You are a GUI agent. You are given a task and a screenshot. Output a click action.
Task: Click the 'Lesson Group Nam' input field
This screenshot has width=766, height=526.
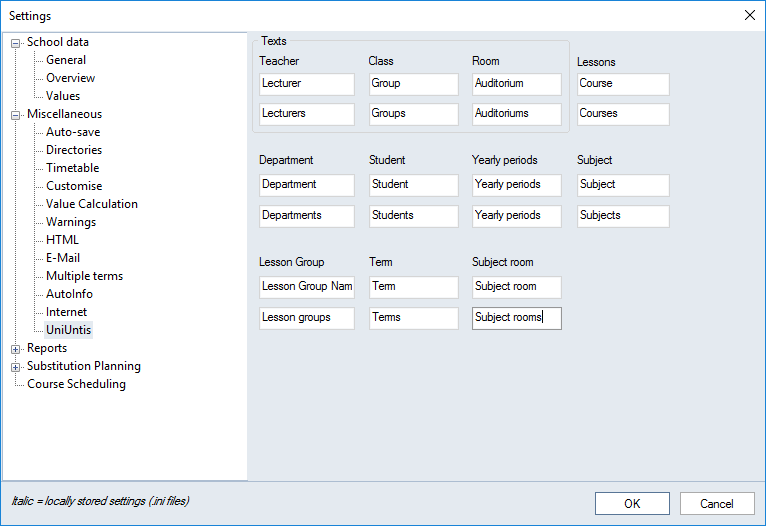click(306, 287)
